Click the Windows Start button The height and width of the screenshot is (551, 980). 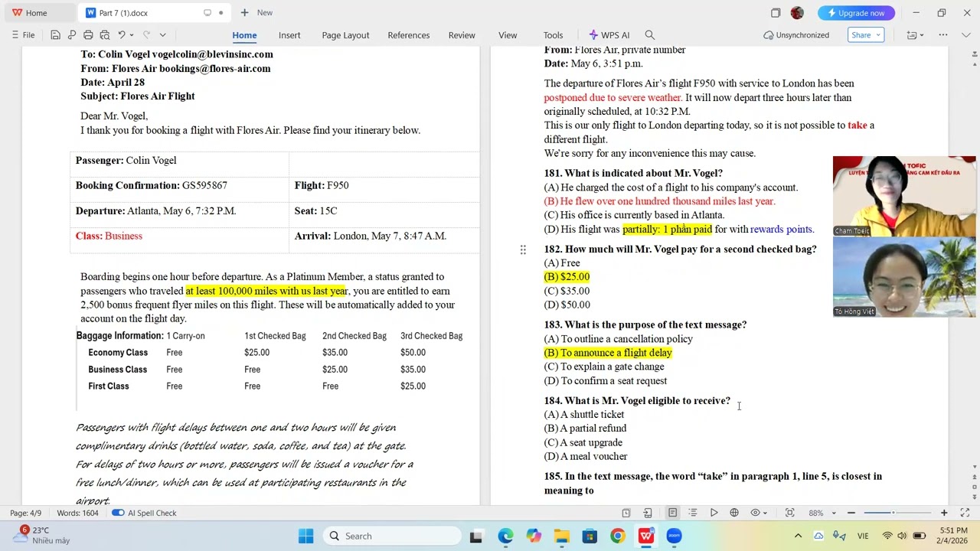point(305,536)
